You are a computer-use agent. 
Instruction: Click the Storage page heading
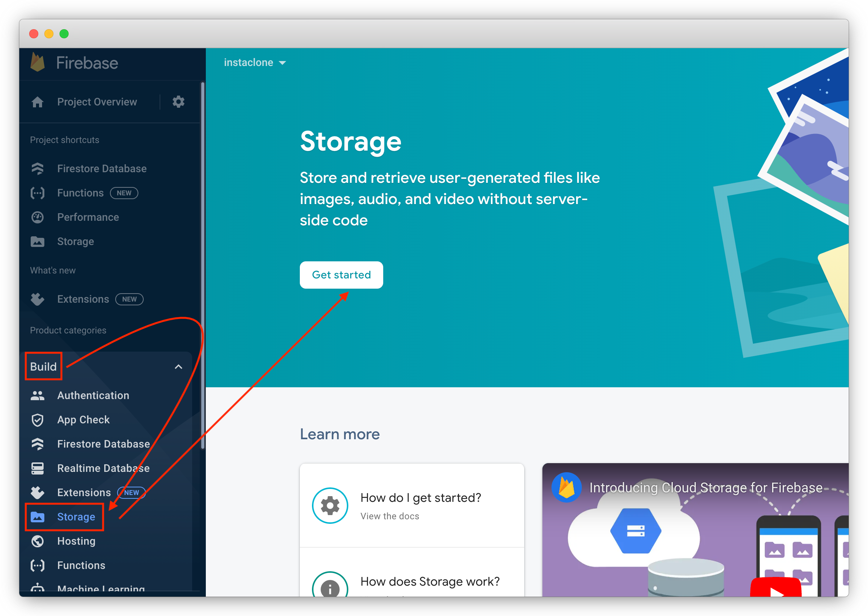(351, 141)
